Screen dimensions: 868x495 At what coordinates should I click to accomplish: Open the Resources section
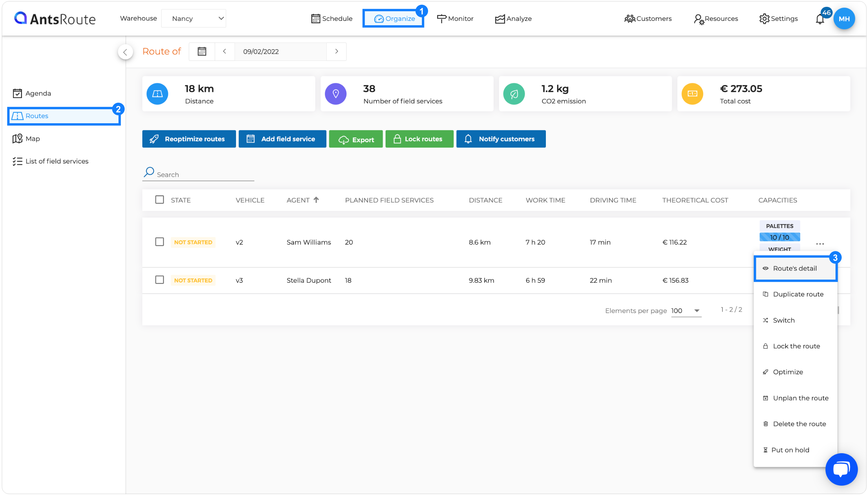(716, 19)
